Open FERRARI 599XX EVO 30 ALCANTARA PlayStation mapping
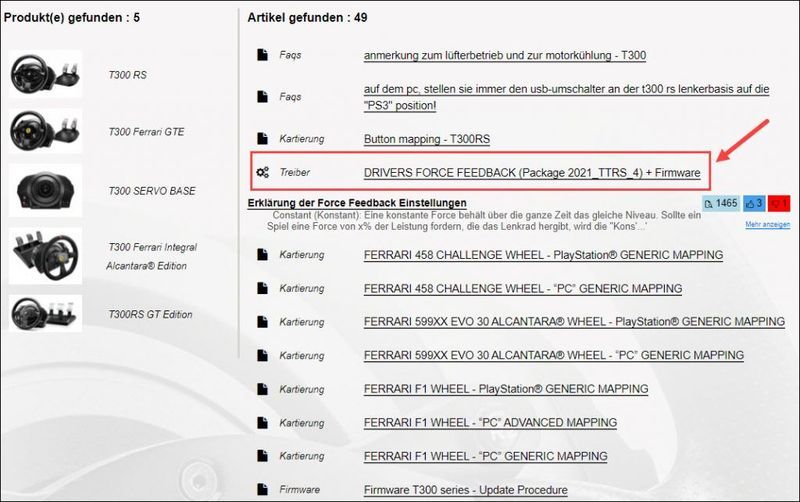Viewport: 800px width, 502px height. [x=574, y=321]
